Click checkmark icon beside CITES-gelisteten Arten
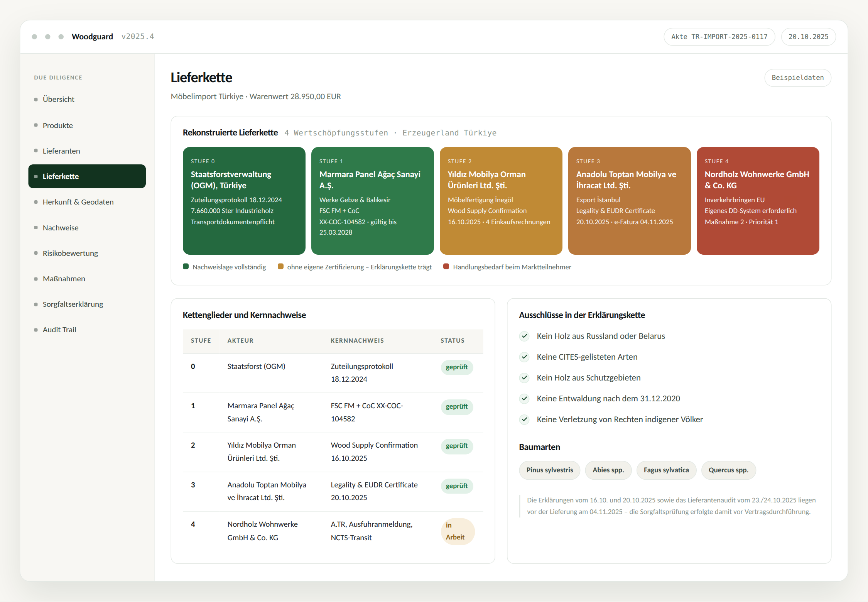This screenshot has width=868, height=602. click(524, 357)
